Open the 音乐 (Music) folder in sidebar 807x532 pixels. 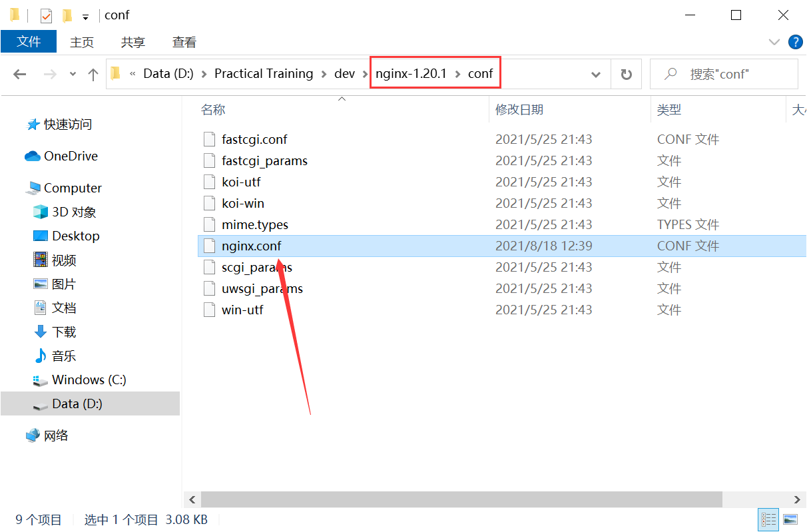tap(55, 356)
